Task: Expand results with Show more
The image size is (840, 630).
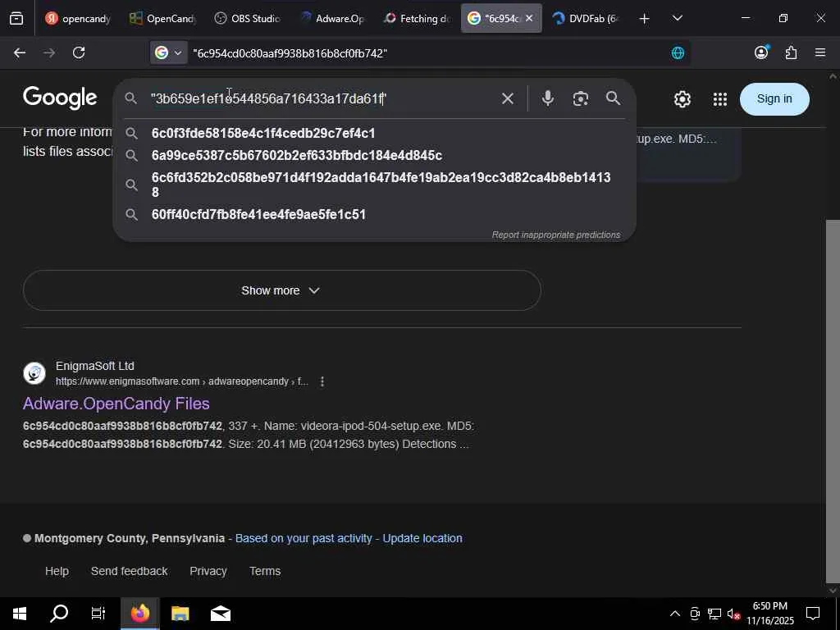Action: click(282, 290)
